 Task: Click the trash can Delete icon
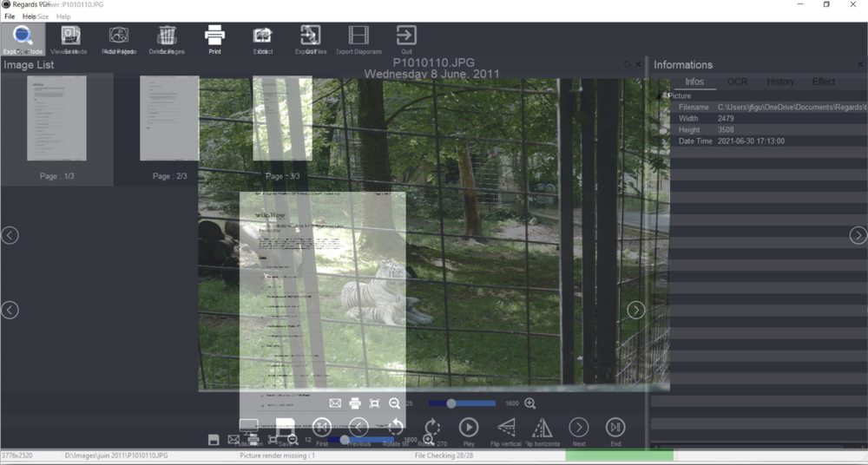click(x=167, y=35)
